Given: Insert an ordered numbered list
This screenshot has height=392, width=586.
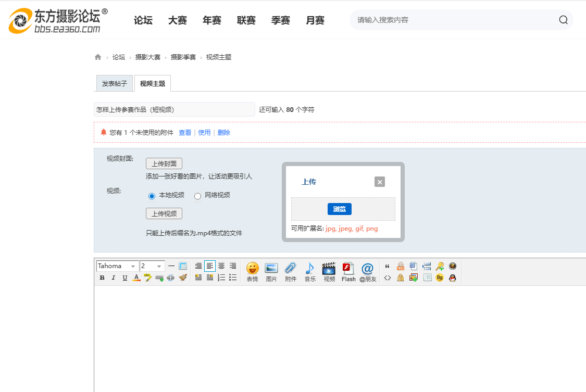Looking at the screenshot, I should (x=221, y=277).
